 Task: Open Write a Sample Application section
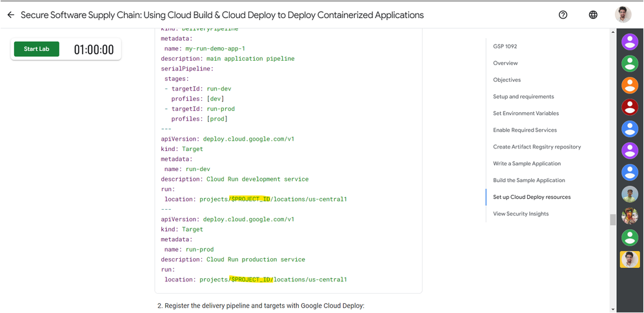pos(527,163)
